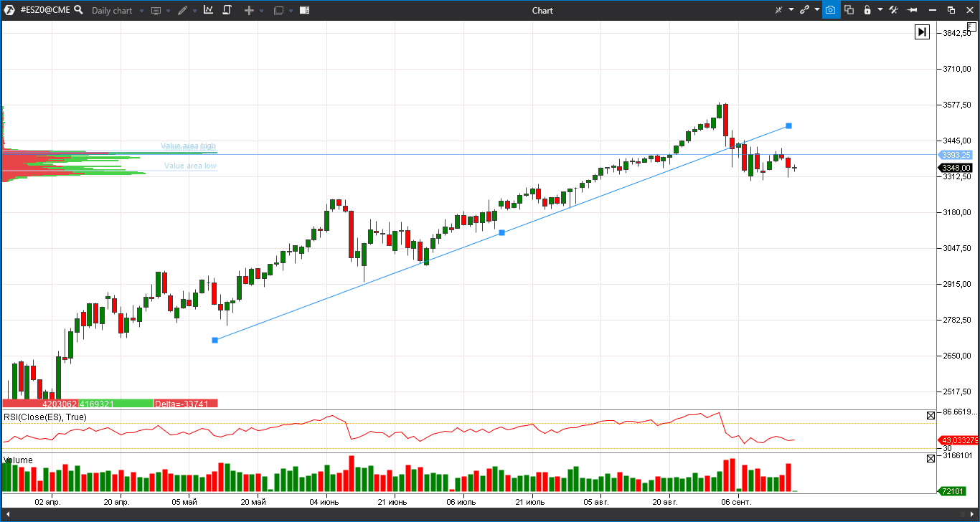
Task: Toggle the pin window on top
Action: click(x=913, y=10)
